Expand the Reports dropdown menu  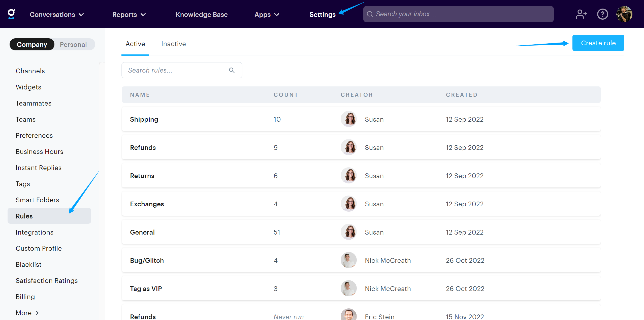point(129,15)
